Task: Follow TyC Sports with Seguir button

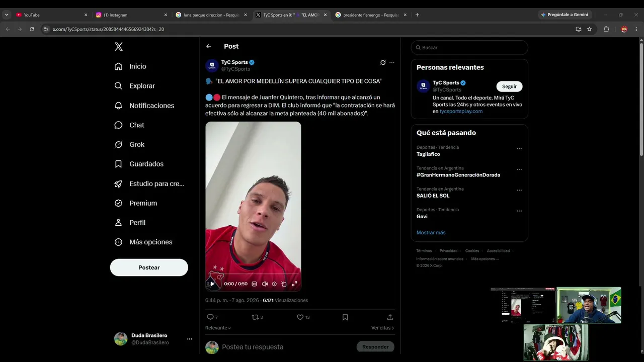Action: (x=509, y=86)
